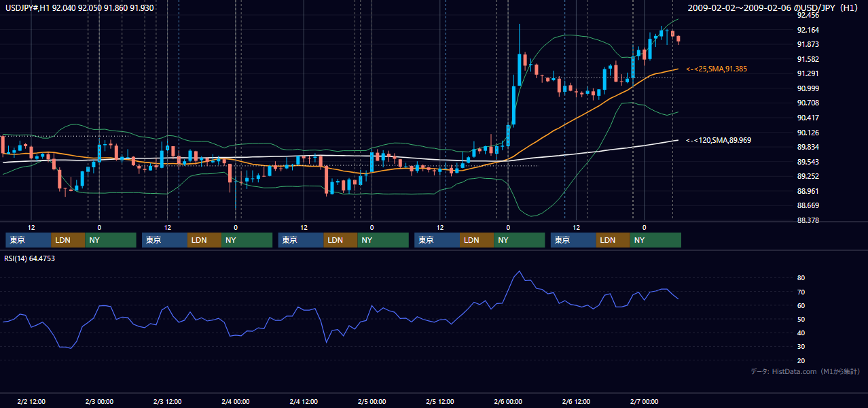
Task: Select the 2/6 12:00 time axis label
Action: pyautogui.click(x=576, y=402)
